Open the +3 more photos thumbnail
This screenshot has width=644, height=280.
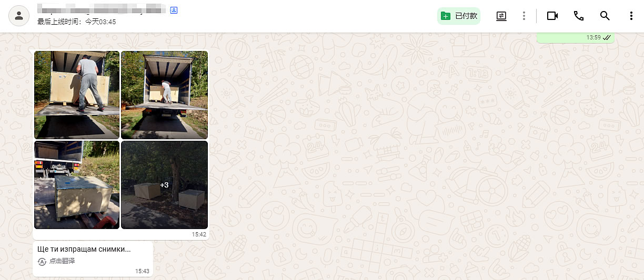coord(164,185)
